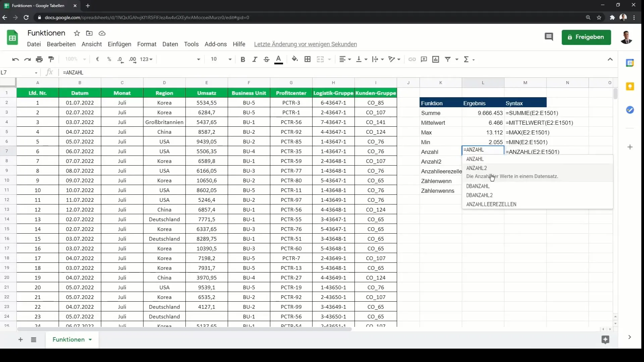Open the fill color bucket
This screenshot has width=644, height=362.
tap(294, 59)
